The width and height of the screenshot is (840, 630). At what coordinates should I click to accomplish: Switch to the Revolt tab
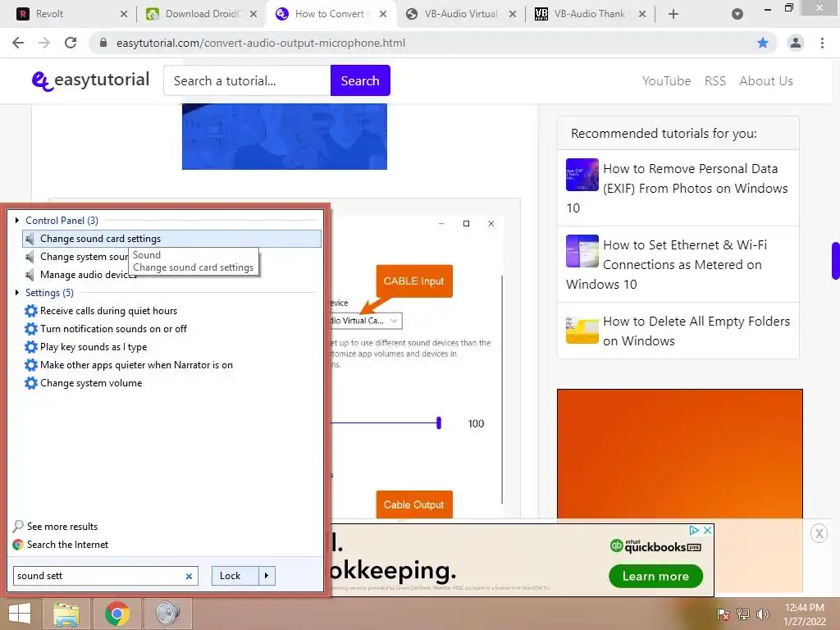click(66, 14)
